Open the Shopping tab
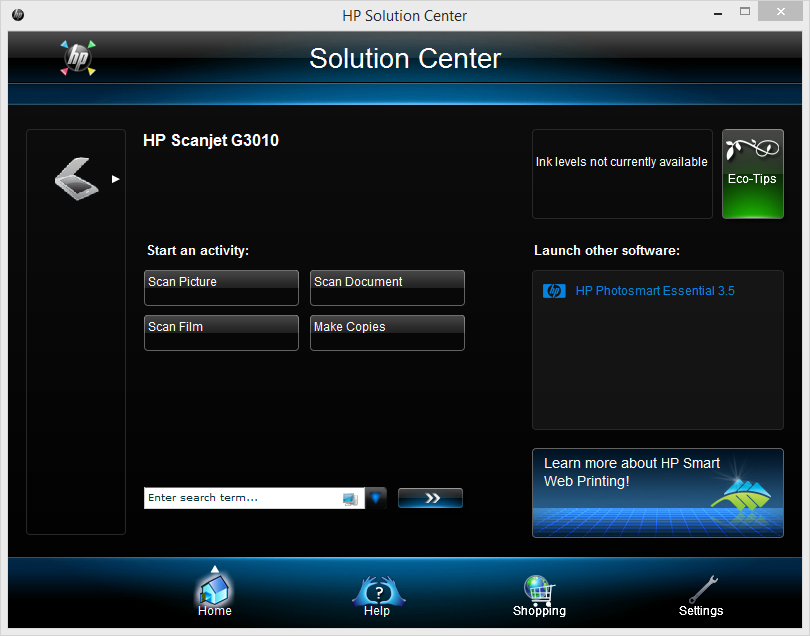Image resolution: width=810 pixels, height=636 pixels. tap(539, 596)
